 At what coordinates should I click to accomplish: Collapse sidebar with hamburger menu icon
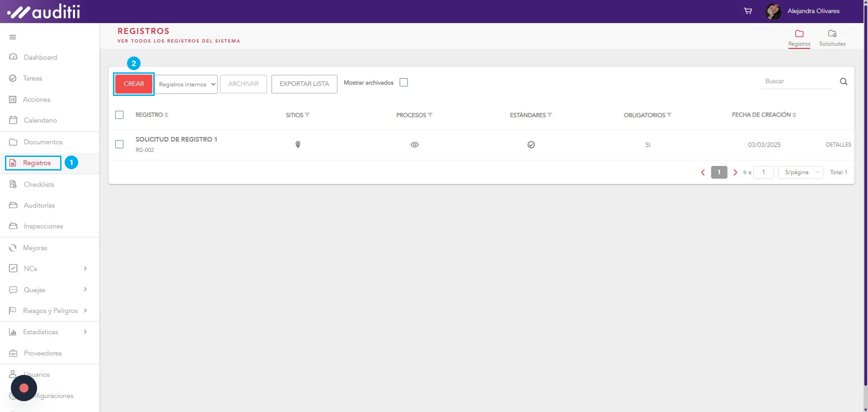(x=13, y=37)
